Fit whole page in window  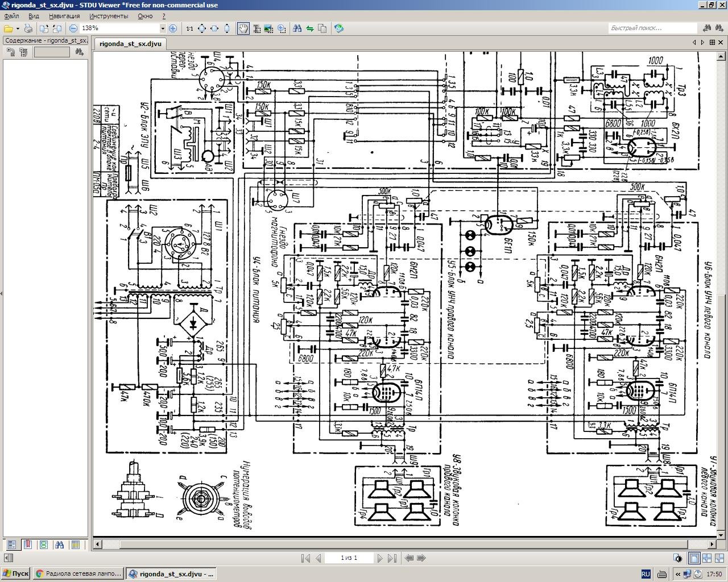(x=202, y=28)
